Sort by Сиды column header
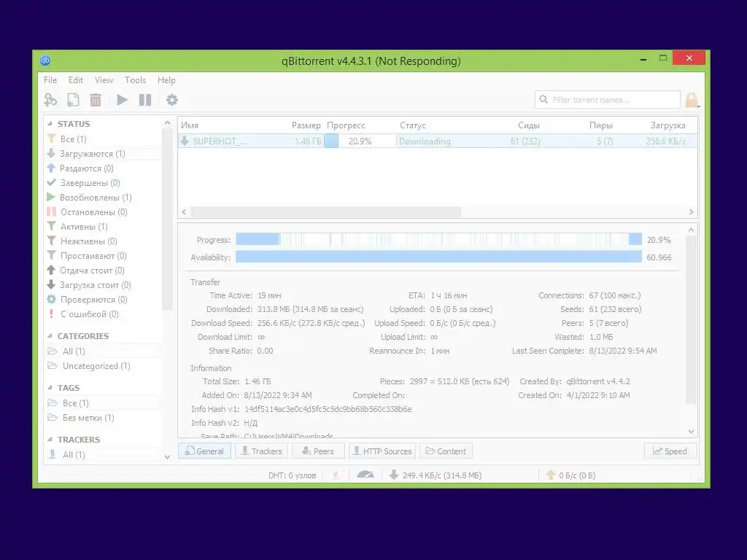The width and height of the screenshot is (747, 560). 529,125
